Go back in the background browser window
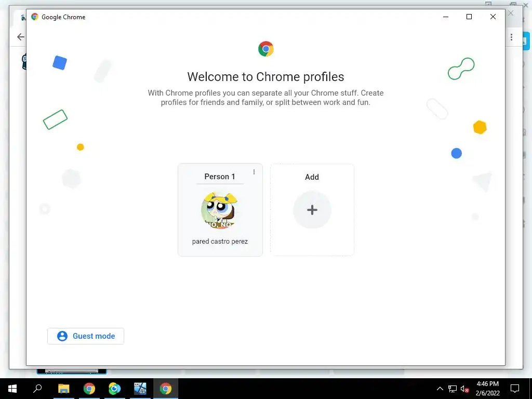 click(21, 37)
